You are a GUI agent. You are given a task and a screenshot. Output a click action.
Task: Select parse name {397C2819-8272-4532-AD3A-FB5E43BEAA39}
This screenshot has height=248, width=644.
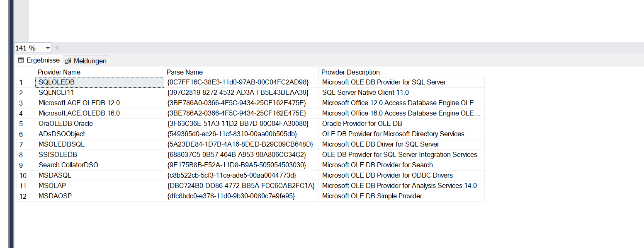click(241, 93)
